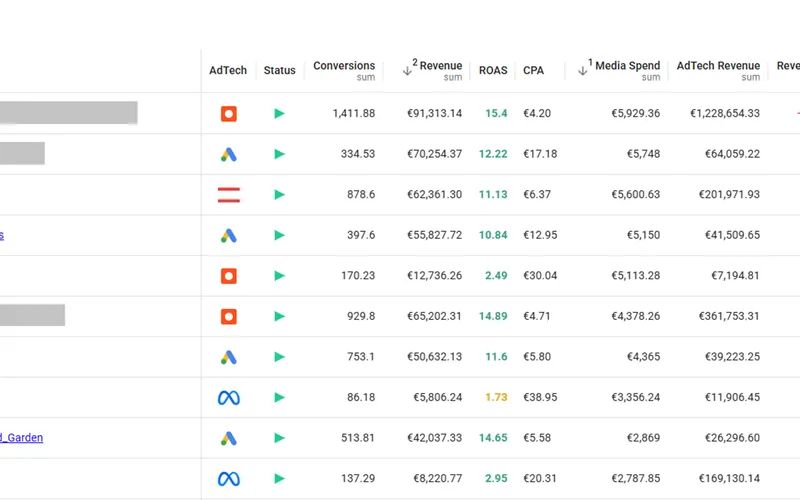Click the AdTech Revenue cell €1,228,654.33

tap(725, 113)
